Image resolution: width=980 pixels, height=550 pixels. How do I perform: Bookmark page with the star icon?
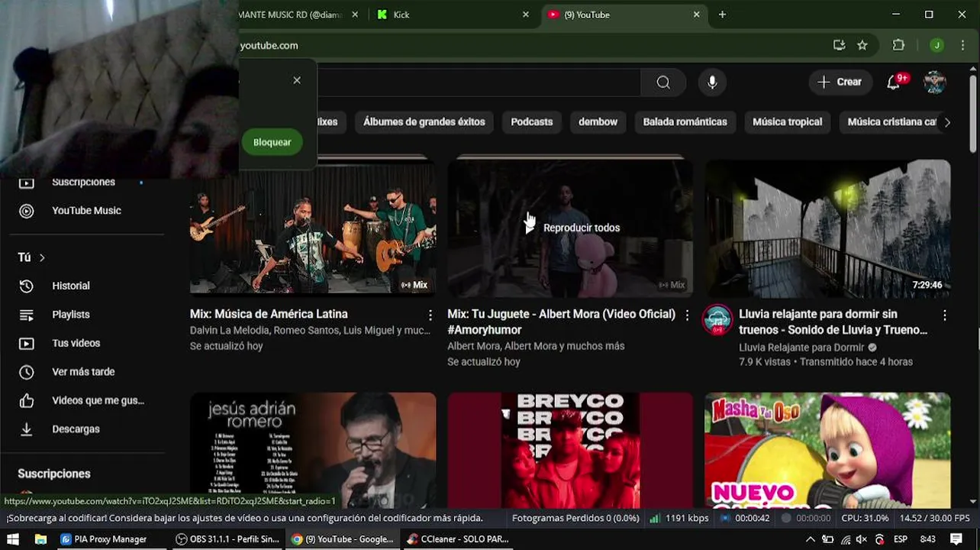click(862, 45)
